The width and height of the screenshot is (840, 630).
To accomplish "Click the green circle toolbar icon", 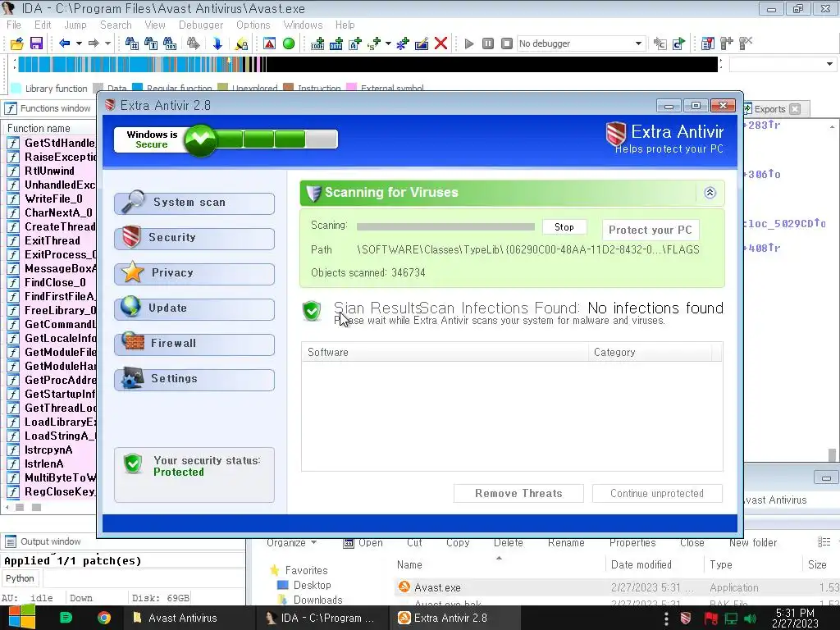I will coord(289,43).
